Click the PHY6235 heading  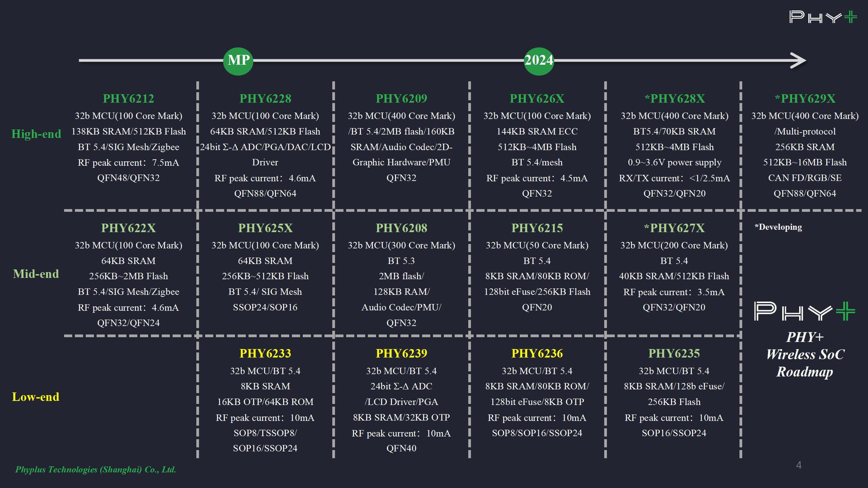[x=674, y=353]
